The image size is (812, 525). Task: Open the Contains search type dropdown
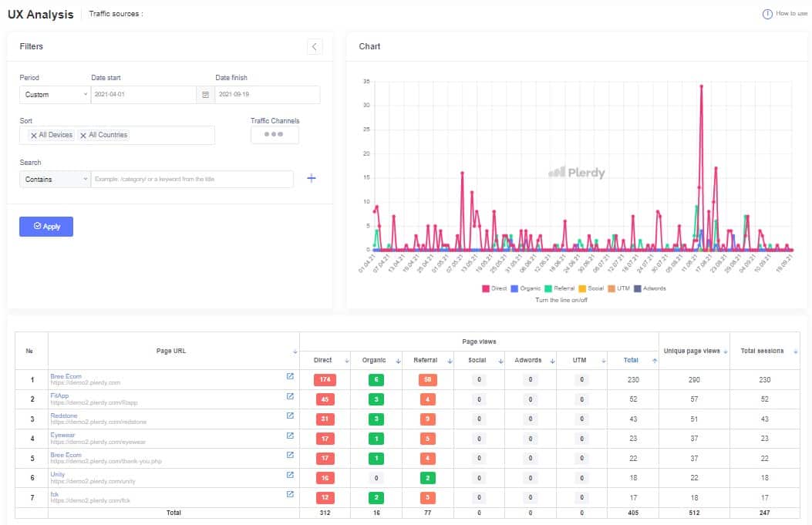click(x=54, y=179)
